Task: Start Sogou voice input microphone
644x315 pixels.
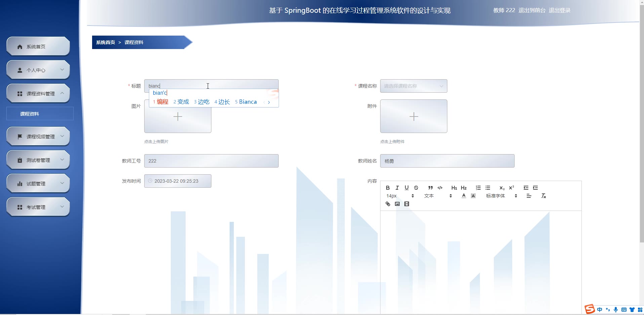Action: (x=616, y=310)
